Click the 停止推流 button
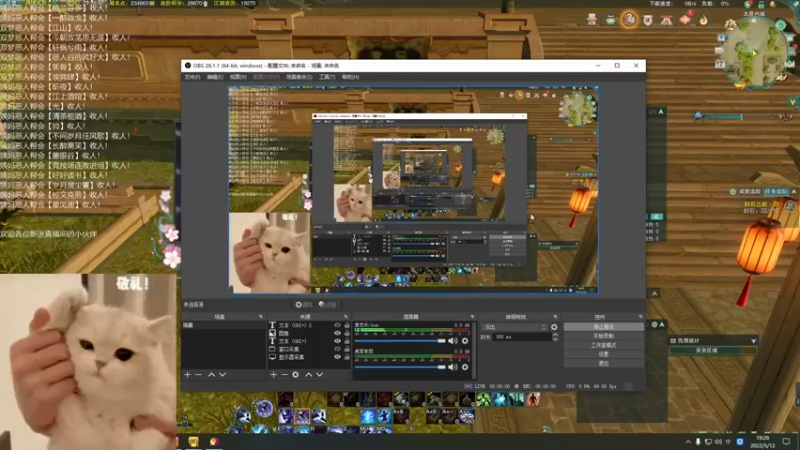The height and width of the screenshot is (450, 800). point(604,327)
